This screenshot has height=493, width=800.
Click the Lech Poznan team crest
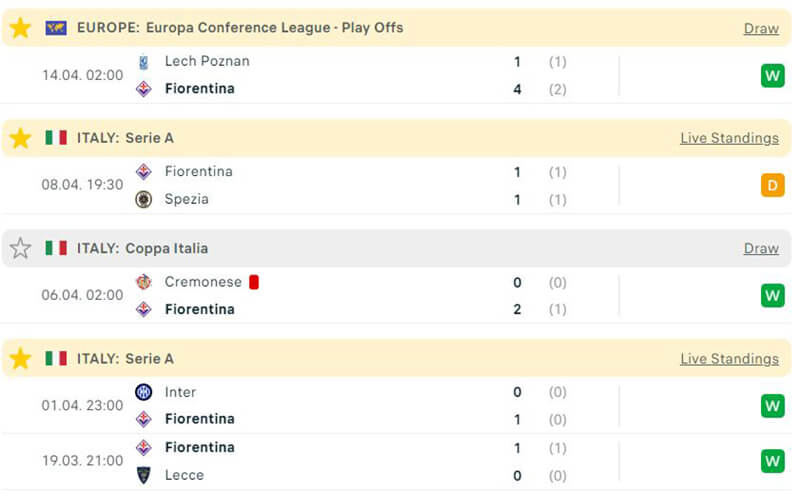pyautogui.click(x=144, y=61)
